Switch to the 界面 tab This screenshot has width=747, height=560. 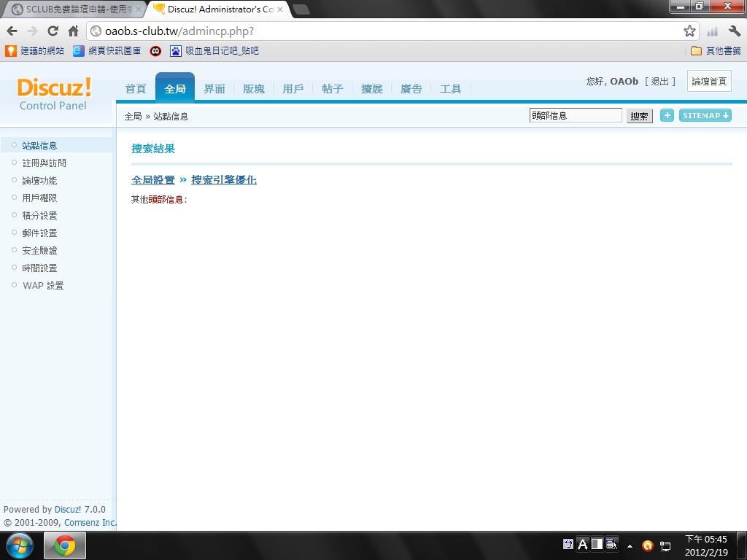[214, 89]
